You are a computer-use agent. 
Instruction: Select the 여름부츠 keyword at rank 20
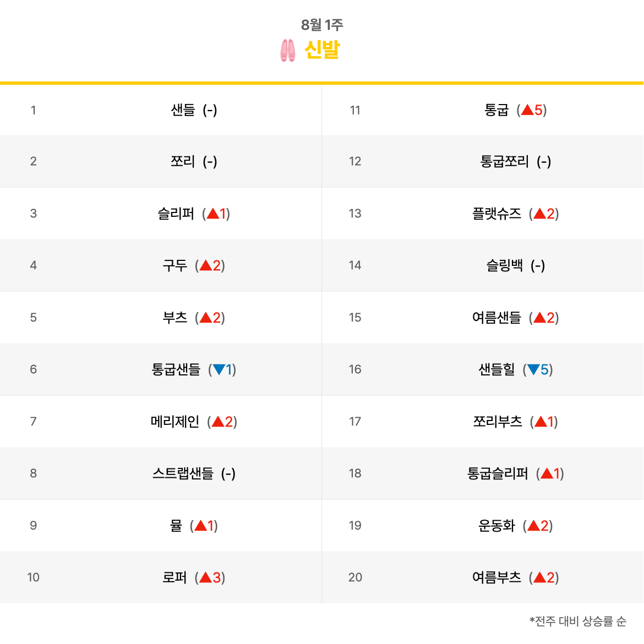coord(496,577)
